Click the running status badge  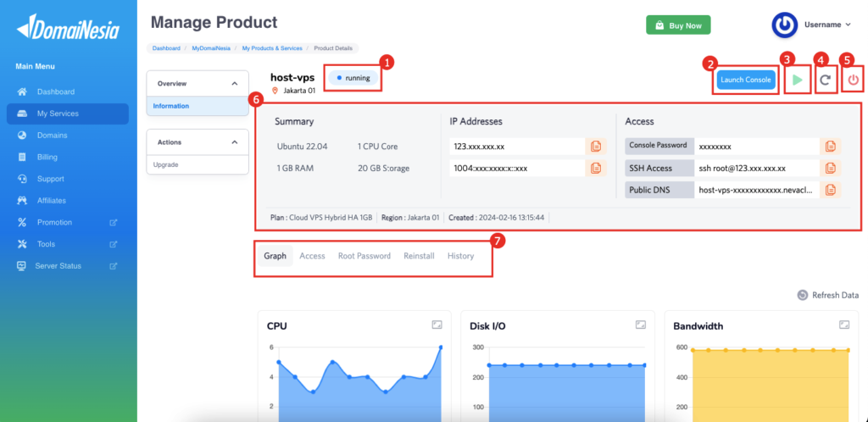tap(353, 78)
